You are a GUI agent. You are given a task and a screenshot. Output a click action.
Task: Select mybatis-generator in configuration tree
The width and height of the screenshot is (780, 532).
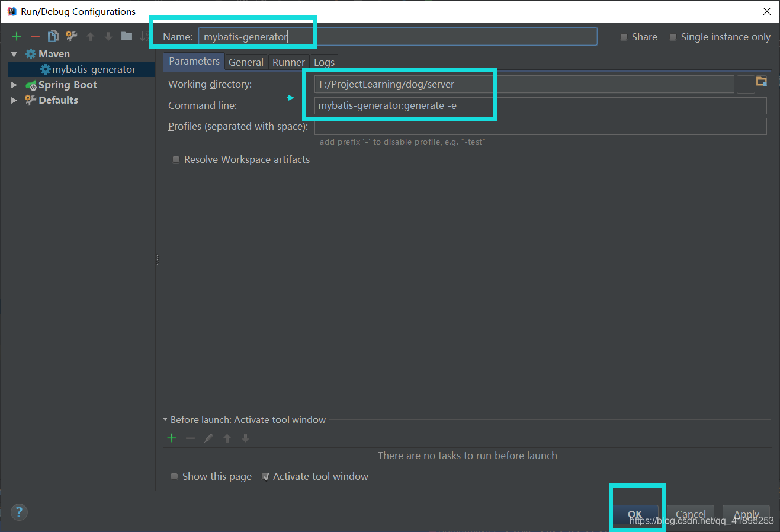[x=82, y=69]
